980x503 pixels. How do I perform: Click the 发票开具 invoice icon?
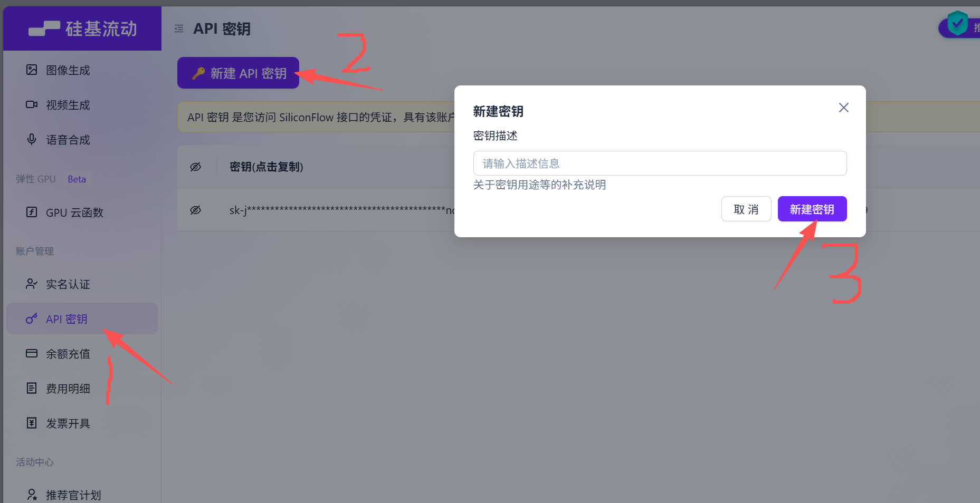32,423
